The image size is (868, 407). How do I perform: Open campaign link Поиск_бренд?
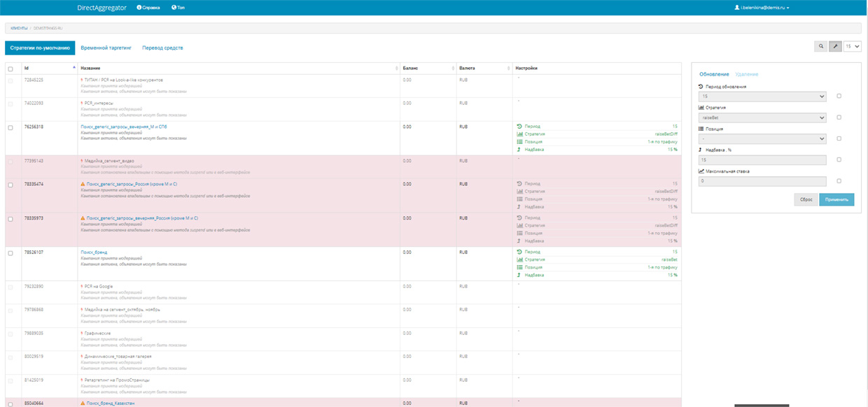point(94,252)
